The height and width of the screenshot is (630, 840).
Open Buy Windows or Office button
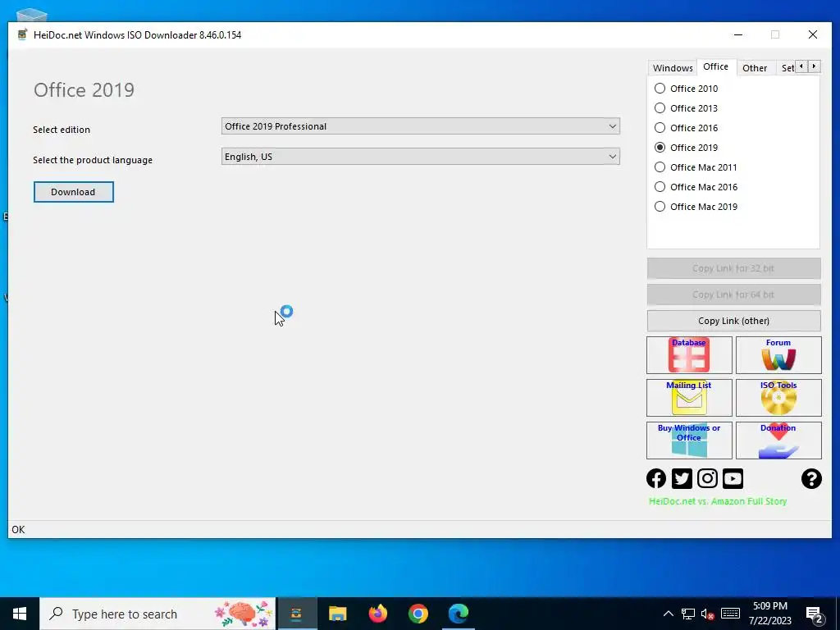[x=689, y=441]
